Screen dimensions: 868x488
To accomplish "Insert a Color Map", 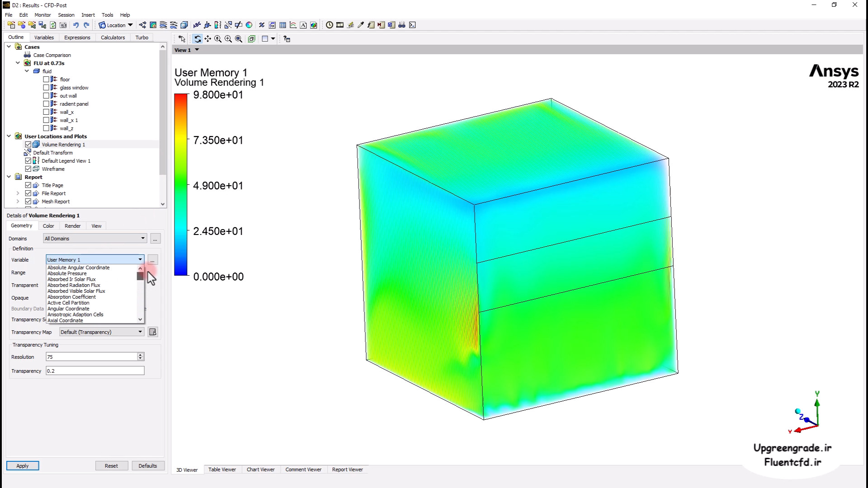I will point(249,25).
